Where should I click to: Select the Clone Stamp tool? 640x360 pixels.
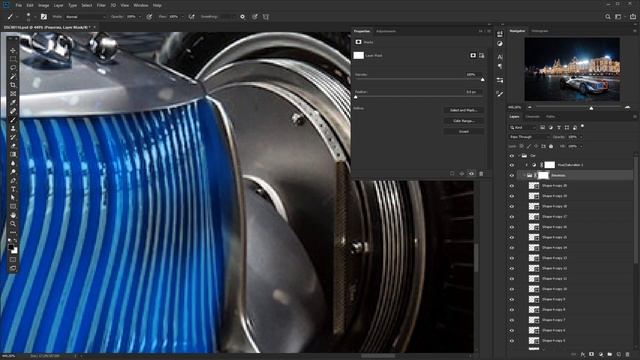pos(13,128)
